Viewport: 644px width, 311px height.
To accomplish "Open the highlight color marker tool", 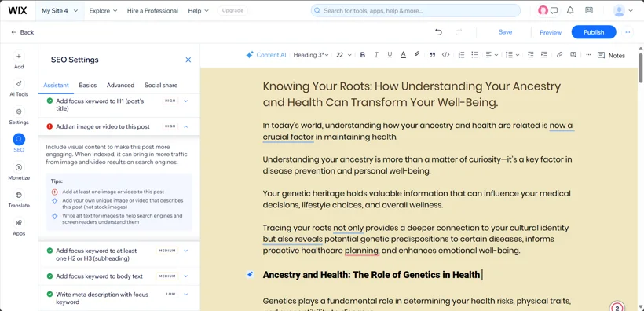I will (x=417, y=54).
